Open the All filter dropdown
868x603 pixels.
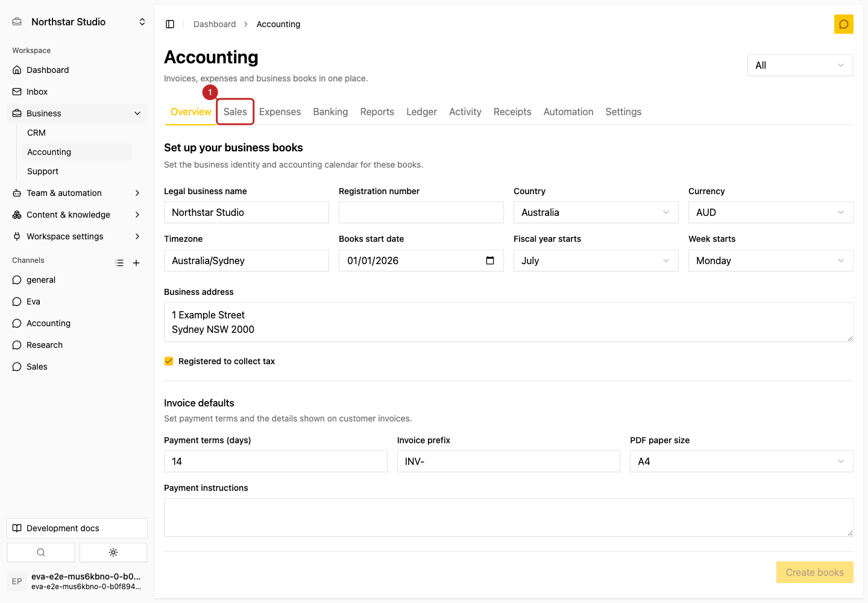[x=800, y=65]
